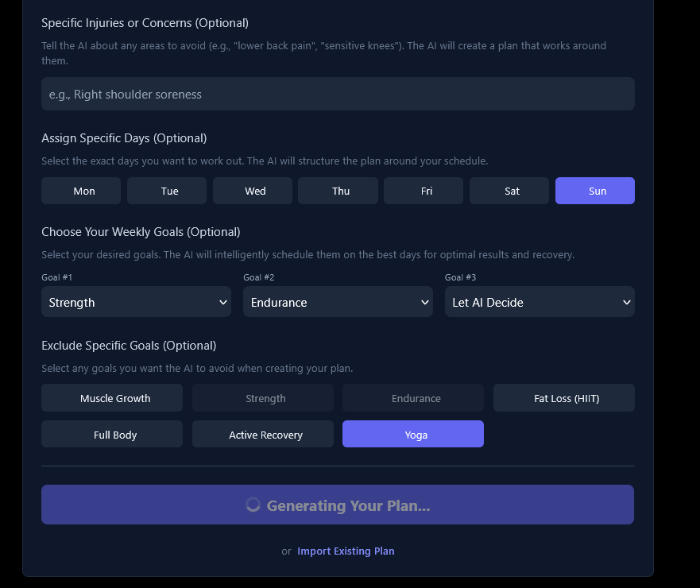The height and width of the screenshot is (588, 700).
Task: Exclude the Fat Loss (HIIT) goal
Action: coord(564,398)
